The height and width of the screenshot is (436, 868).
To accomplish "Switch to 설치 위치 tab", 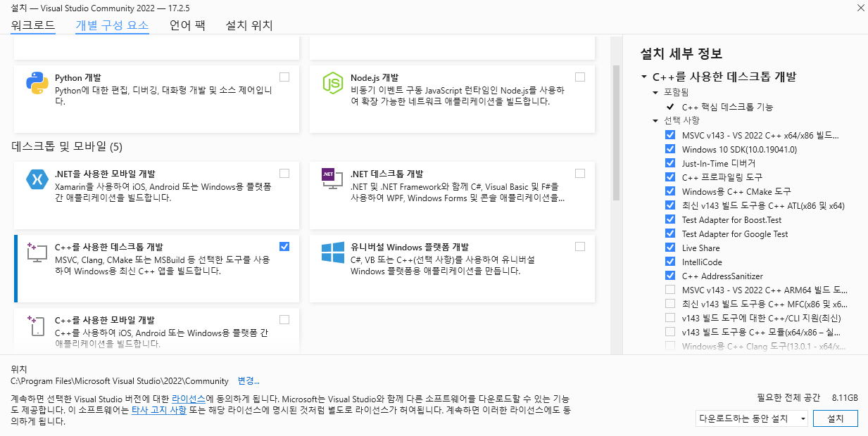I will click(x=249, y=26).
